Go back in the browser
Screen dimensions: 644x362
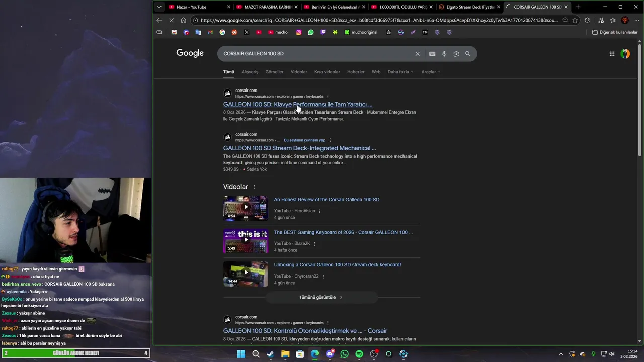tap(159, 20)
